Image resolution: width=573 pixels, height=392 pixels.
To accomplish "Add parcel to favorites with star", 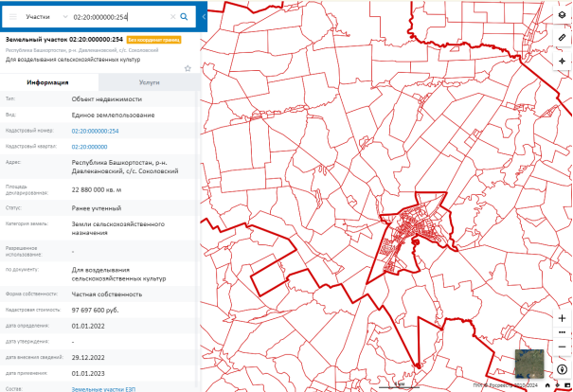I will coord(188,68).
